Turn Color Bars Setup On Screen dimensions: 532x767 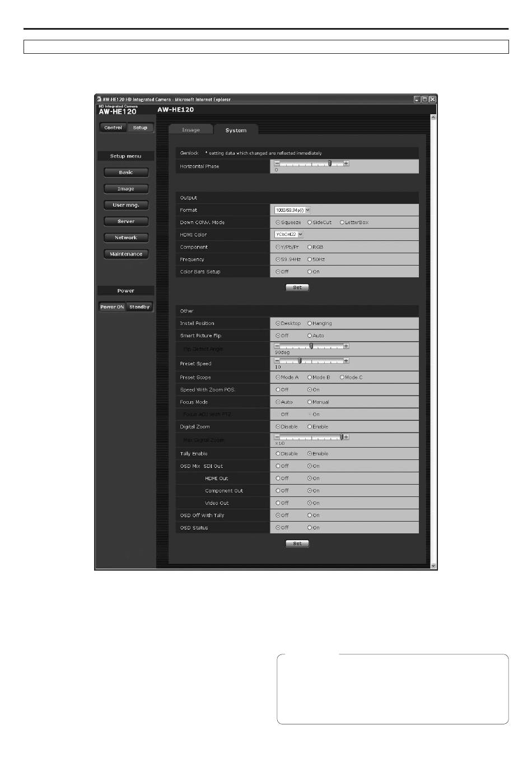point(310,272)
